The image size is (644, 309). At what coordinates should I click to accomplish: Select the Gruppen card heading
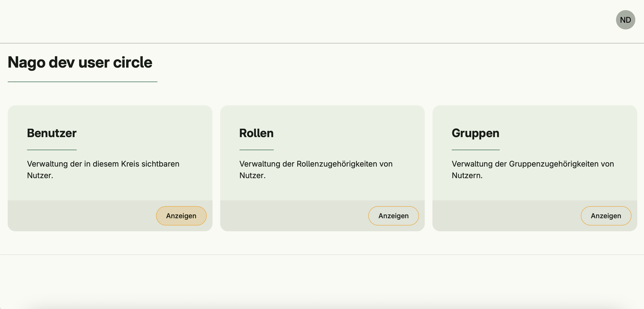pyautogui.click(x=475, y=133)
